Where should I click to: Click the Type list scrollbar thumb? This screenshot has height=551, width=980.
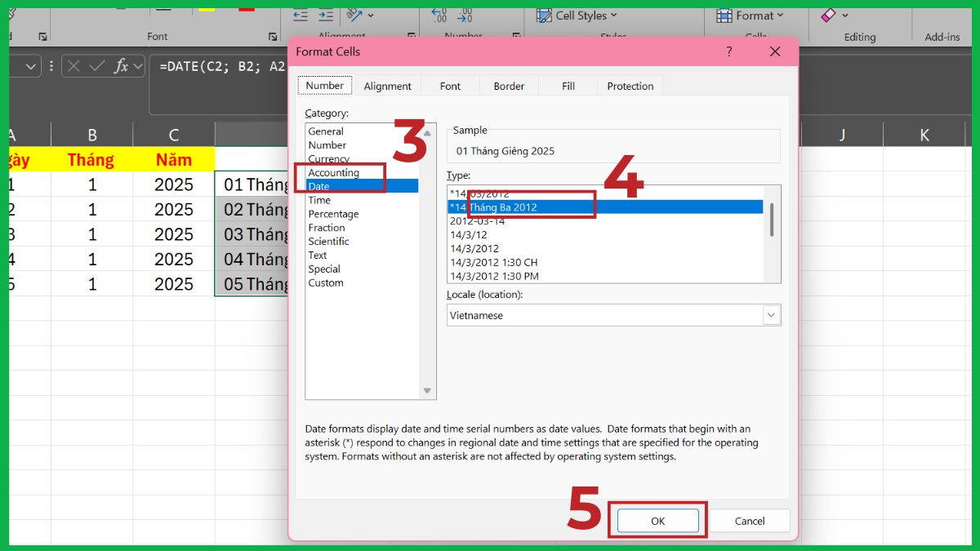772,219
